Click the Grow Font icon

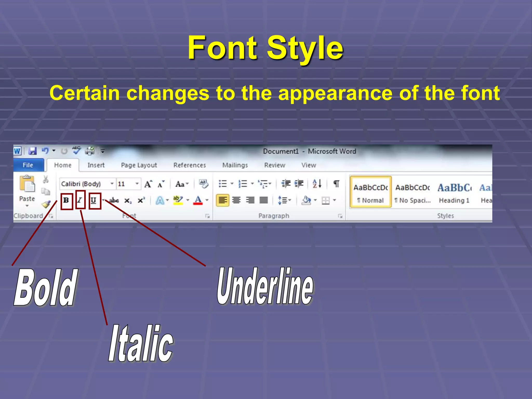pyautogui.click(x=148, y=184)
